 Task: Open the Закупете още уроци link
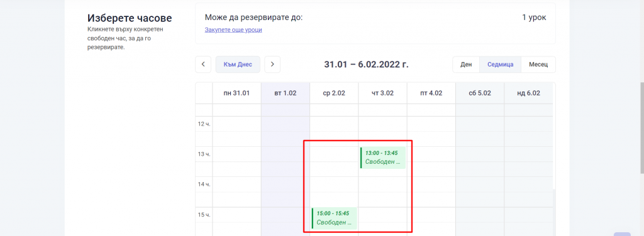click(x=233, y=30)
